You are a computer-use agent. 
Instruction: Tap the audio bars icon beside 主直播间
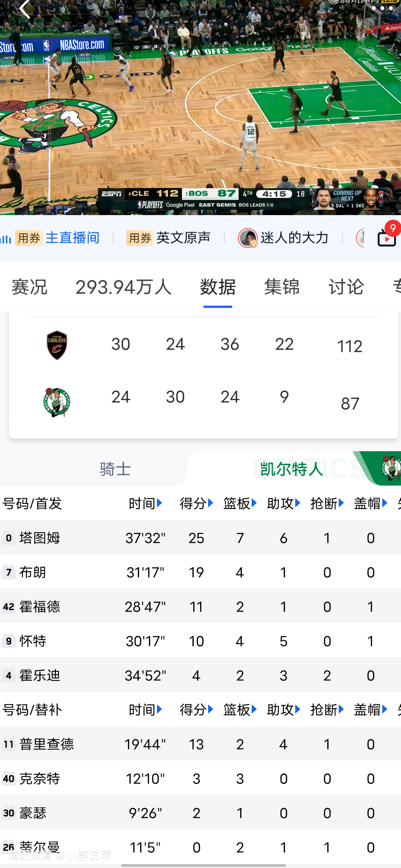pos(6,238)
